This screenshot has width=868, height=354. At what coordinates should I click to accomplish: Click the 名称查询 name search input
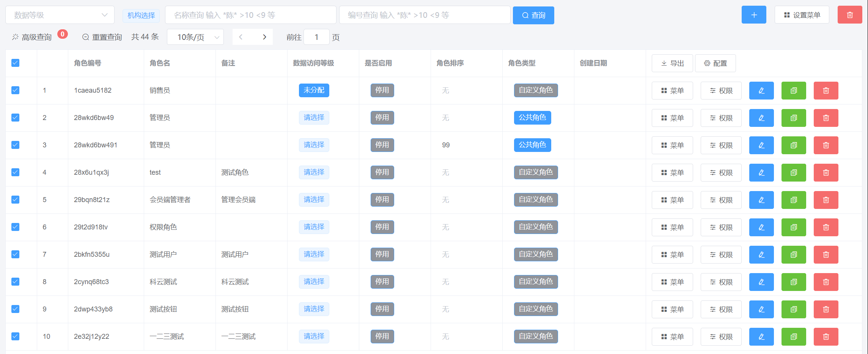point(250,15)
